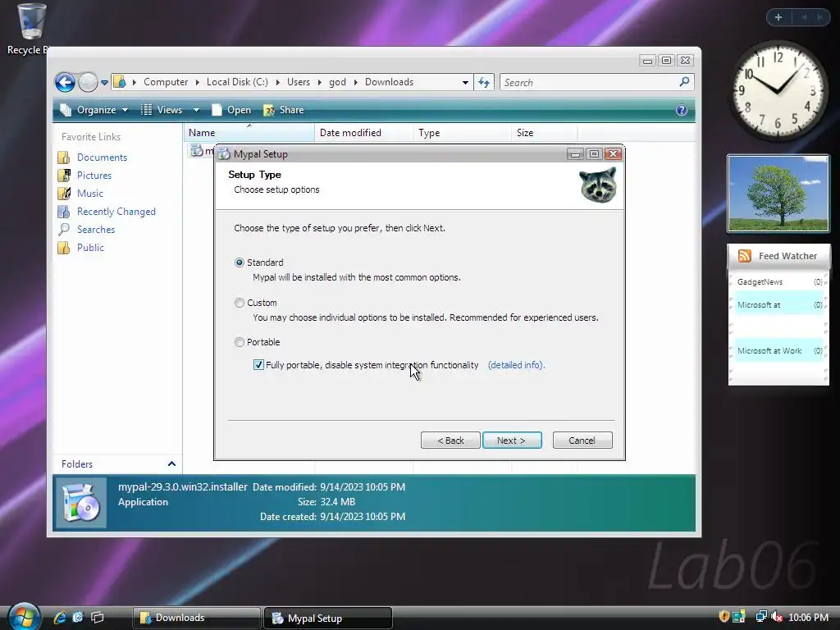840x630 pixels.
Task: Click the Next button in Mypal Setup
Action: (512, 441)
